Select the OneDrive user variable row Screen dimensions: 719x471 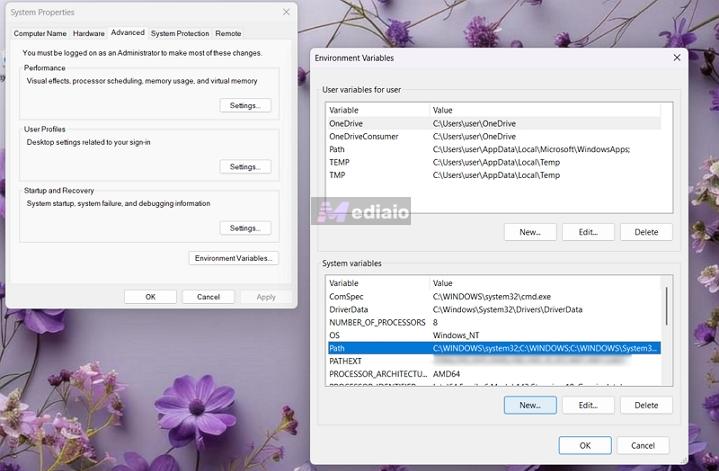(494, 123)
